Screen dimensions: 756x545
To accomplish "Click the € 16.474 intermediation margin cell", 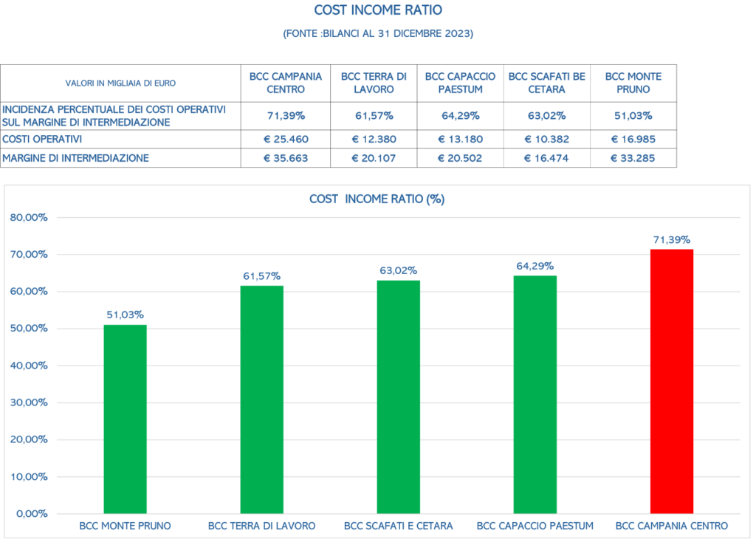I will click(547, 158).
